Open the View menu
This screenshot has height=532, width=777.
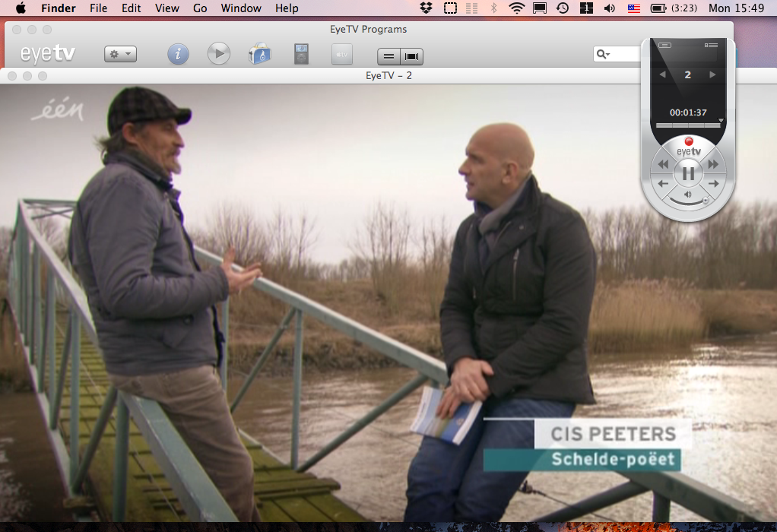point(167,8)
